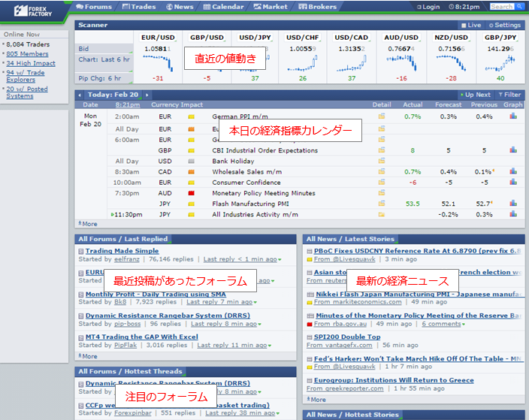Open the Trading Made Simple thread
The height and width of the screenshot is (420, 529).
pyautogui.click(x=122, y=251)
